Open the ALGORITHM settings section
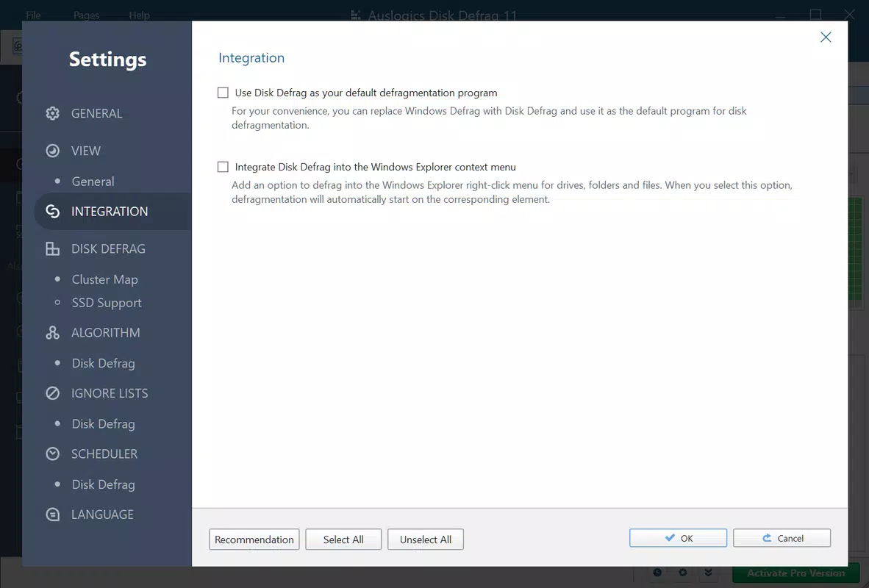This screenshot has height=588, width=869. pos(105,332)
